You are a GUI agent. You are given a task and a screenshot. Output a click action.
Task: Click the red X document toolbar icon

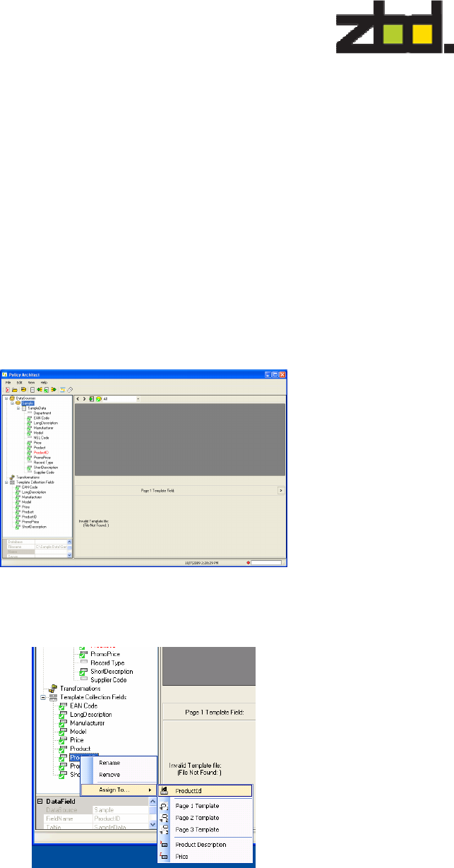click(x=8, y=390)
